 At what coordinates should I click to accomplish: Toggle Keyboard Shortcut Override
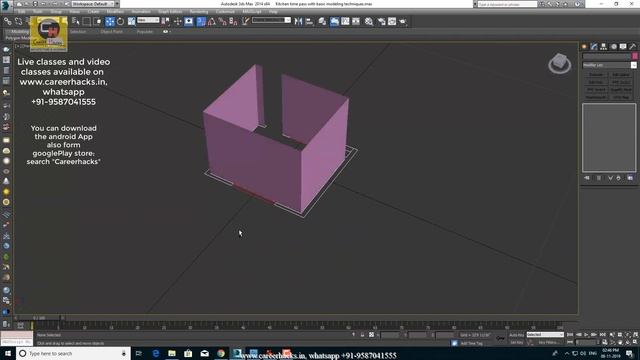(189, 21)
